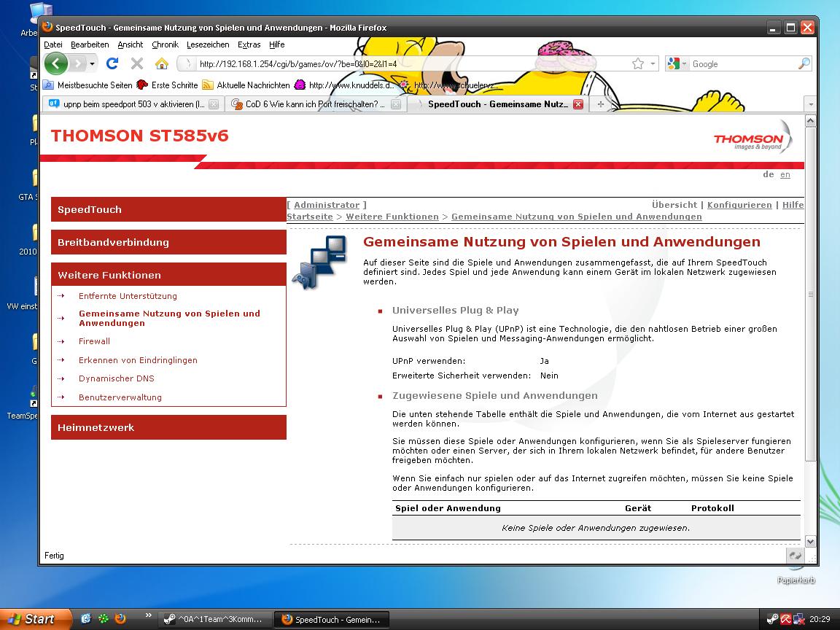Open a new tab with plus button
The width and height of the screenshot is (840, 630).
(601, 104)
